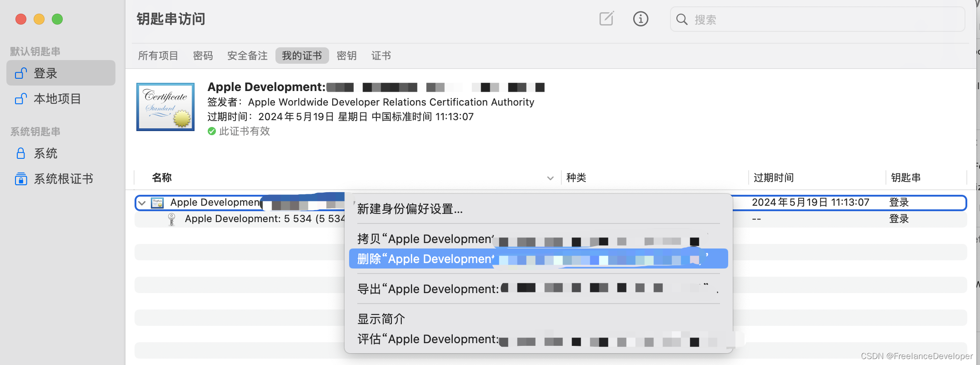Switch to the 安全备注 tab

coord(247,56)
